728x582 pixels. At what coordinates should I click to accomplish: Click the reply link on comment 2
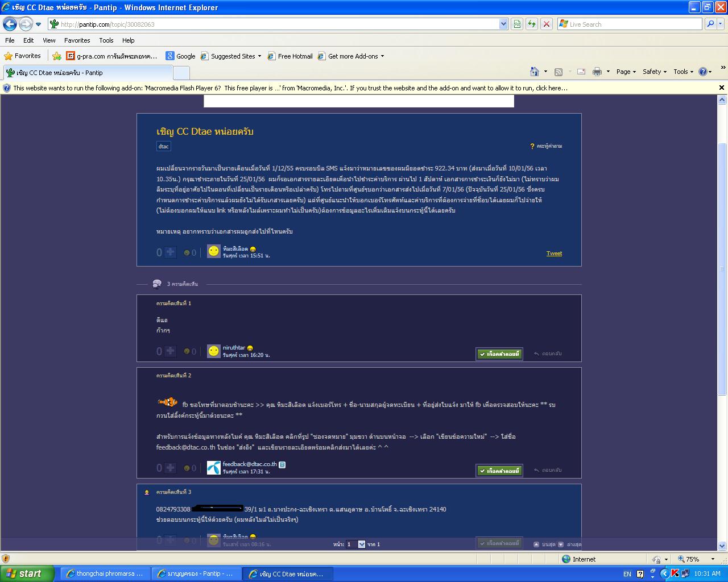pos(548,470)
